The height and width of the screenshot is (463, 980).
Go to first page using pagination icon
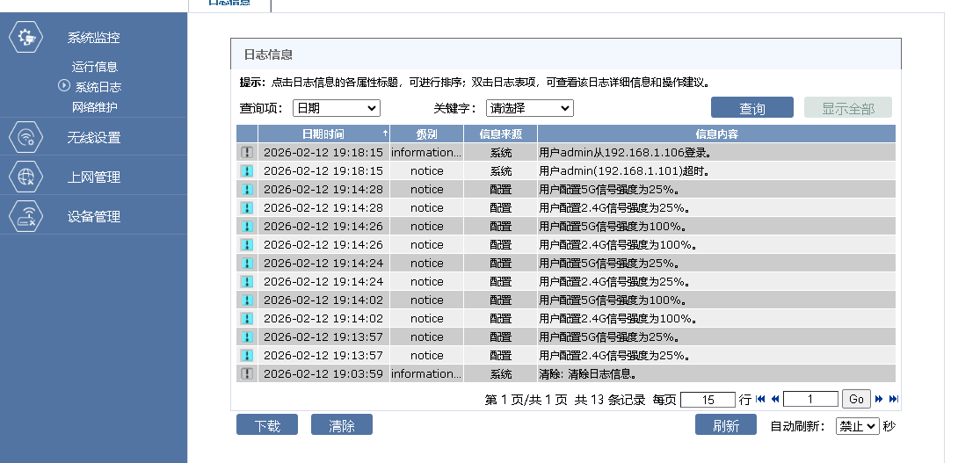760,399
